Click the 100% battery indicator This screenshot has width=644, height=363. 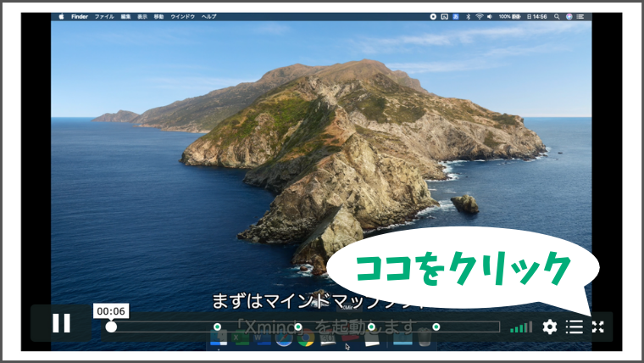point(510,16)
